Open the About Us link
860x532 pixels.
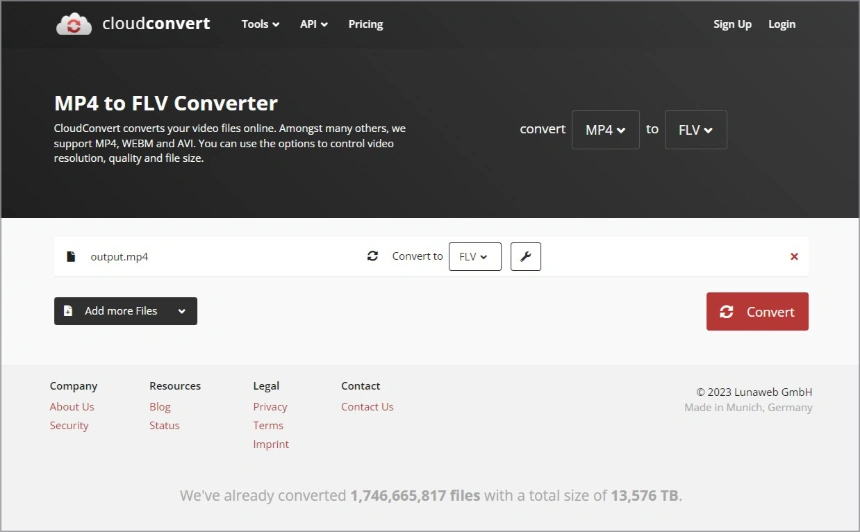(x=72, y=407)
